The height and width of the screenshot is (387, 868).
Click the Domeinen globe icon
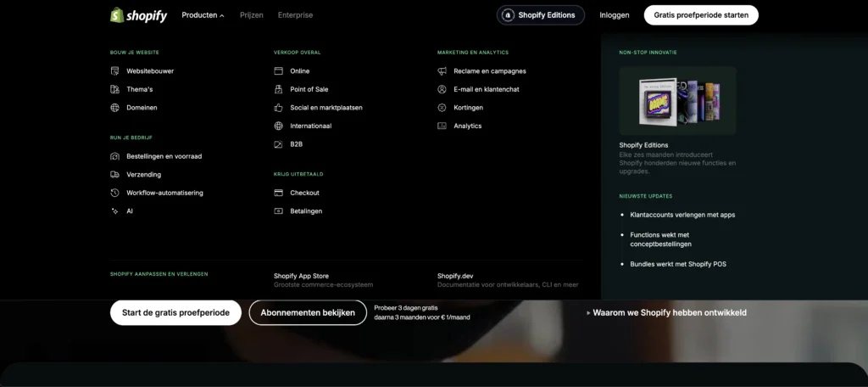click(x=115, y=108)
